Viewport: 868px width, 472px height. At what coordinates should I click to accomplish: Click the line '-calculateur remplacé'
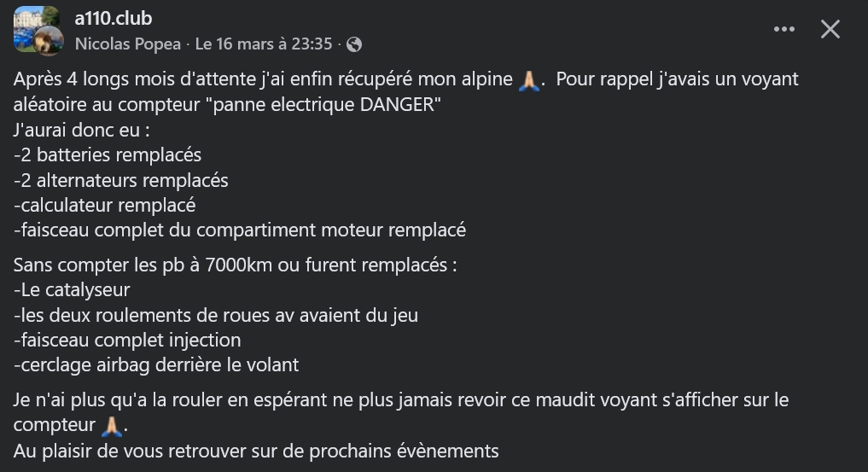(105, 205)
